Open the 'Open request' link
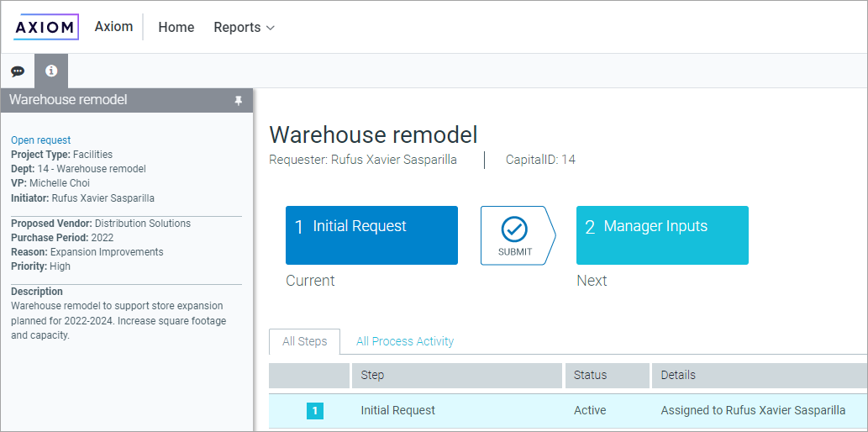 coord(41,140)
